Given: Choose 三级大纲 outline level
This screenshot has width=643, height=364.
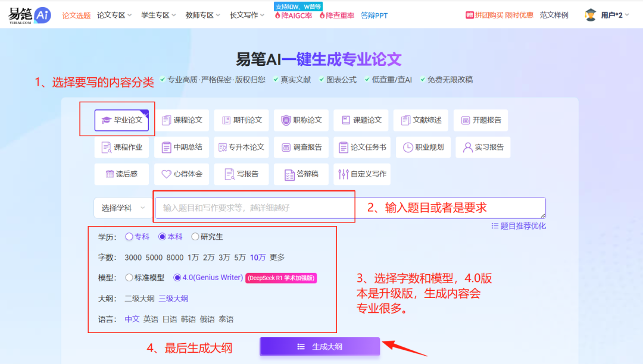Looking at the screenshot, I should tap(173, 299).
